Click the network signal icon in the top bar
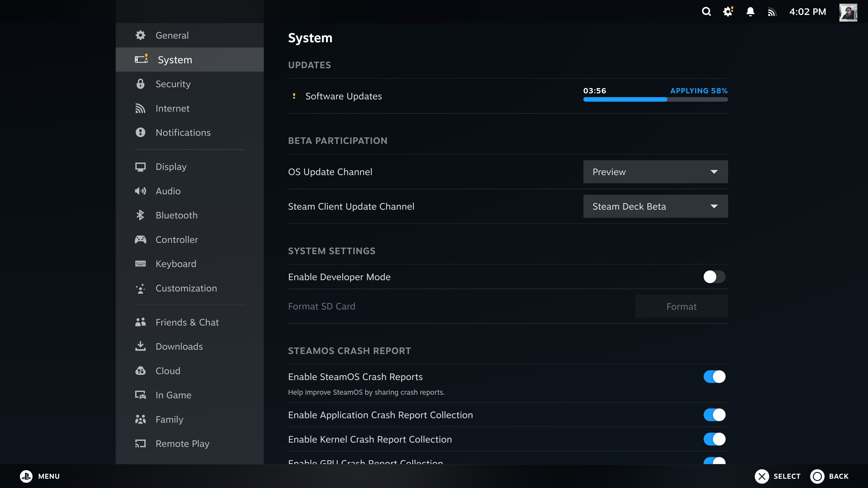The height and width of the screenshot is (488, 868). coord(772,12)
